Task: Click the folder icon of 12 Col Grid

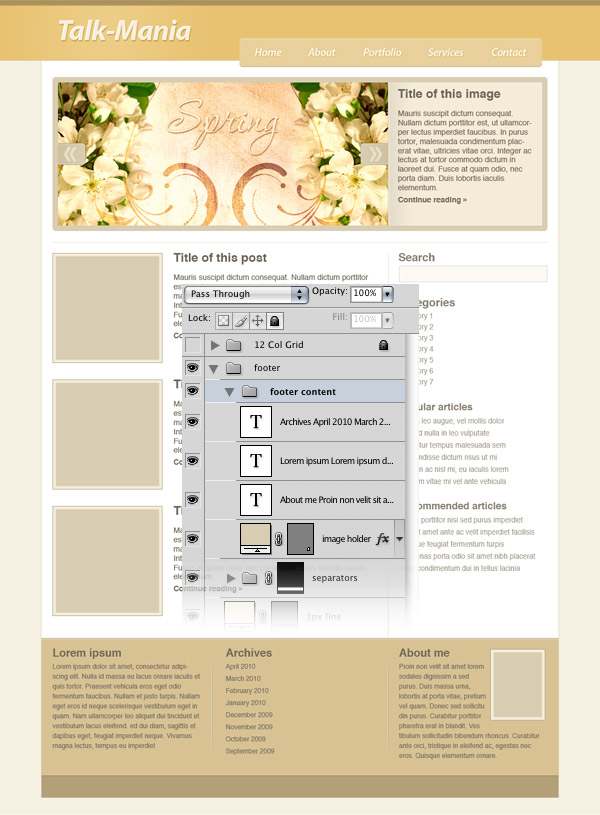Action: click(234, 345)
